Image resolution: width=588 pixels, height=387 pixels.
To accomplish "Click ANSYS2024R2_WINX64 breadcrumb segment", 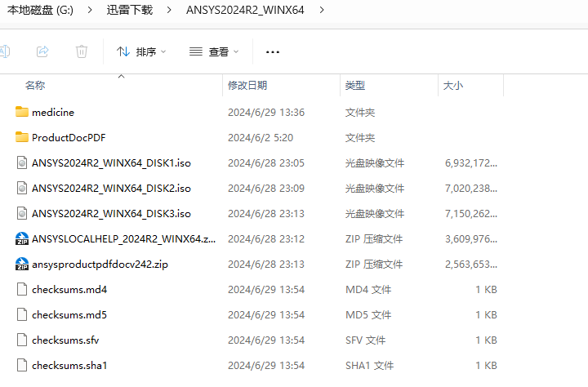I will click(x=245, y=10).
